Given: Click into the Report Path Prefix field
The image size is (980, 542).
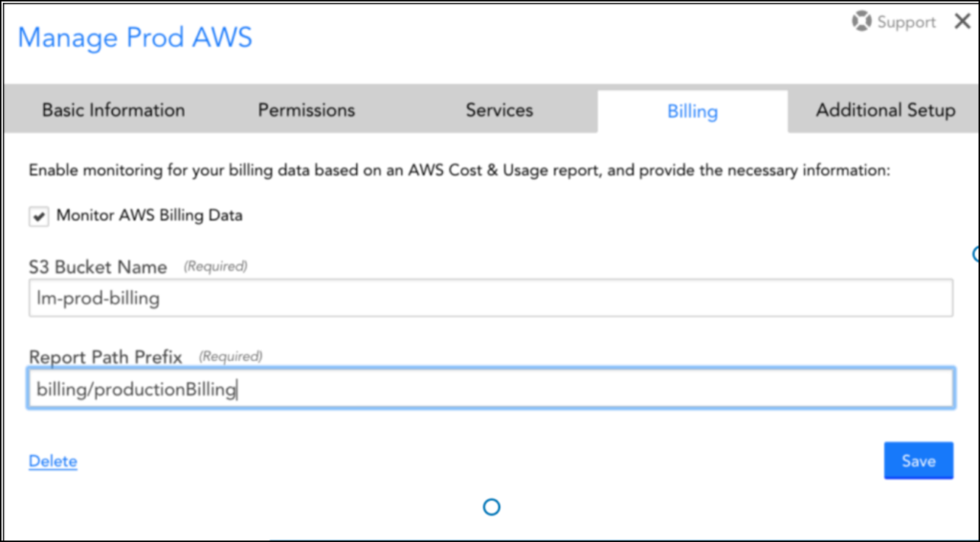Looking at the screenshot, I should (491, 389).
